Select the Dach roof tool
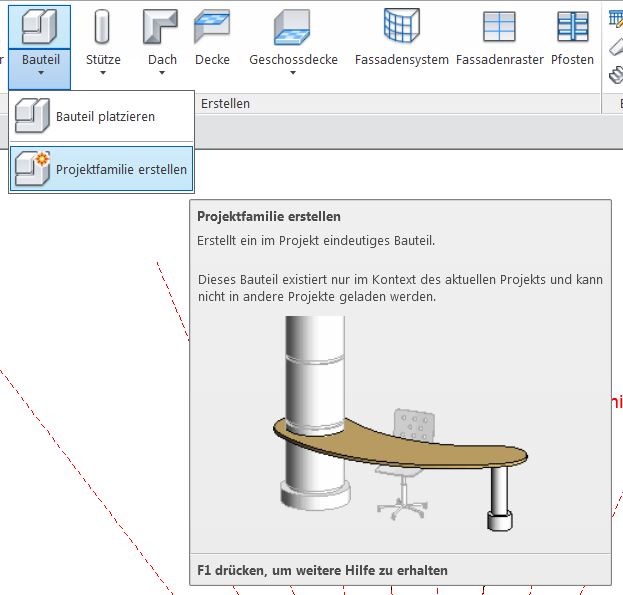623x595 pixels. 161,27
